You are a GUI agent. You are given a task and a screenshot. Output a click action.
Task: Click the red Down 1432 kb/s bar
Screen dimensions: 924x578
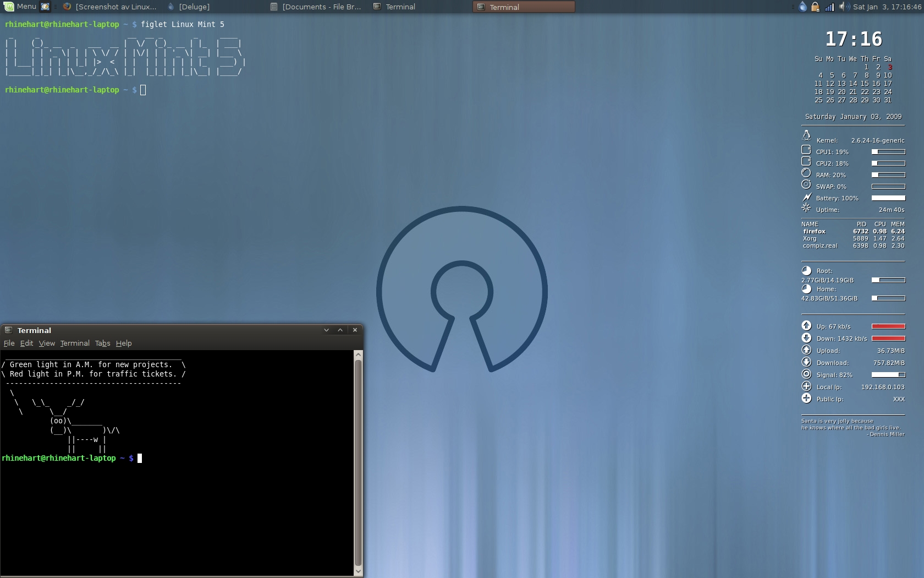pyautogui.click(x=888, y=339)
